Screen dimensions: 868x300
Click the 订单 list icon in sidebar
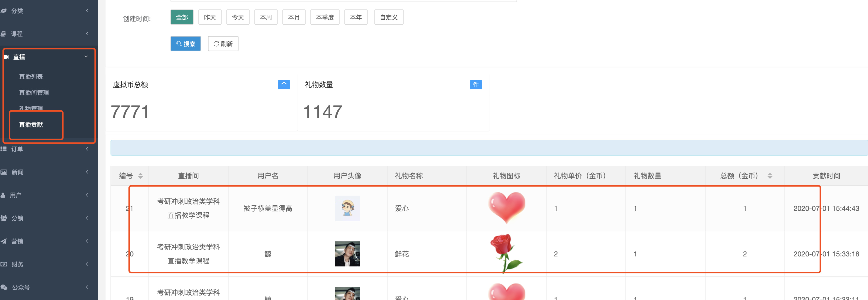[x=4, y=149]
